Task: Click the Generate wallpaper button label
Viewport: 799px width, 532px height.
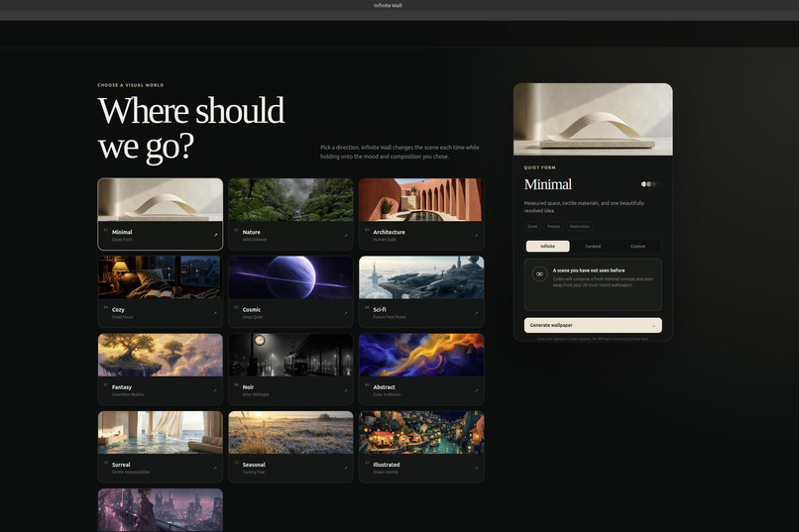Action: [x=551, y=325]
